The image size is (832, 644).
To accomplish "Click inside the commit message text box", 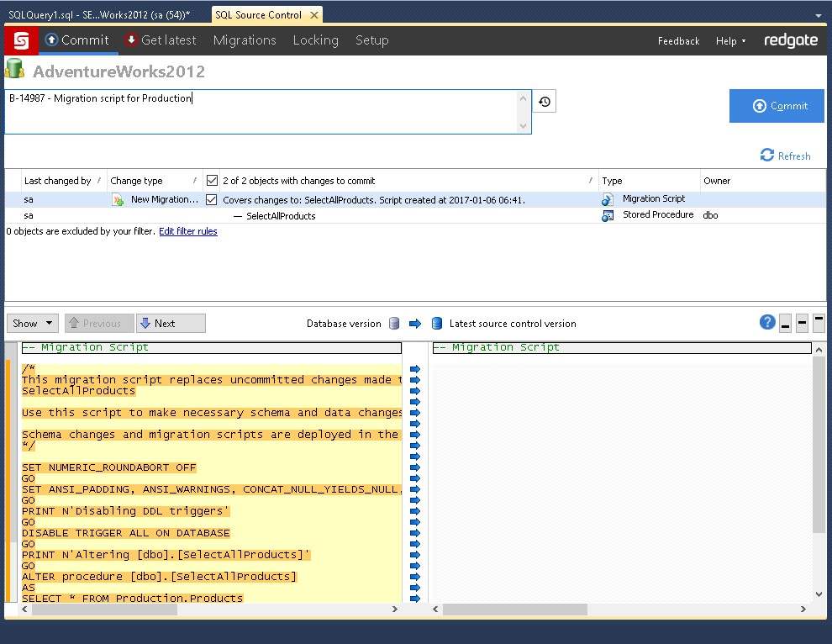I will click(261, 111).
